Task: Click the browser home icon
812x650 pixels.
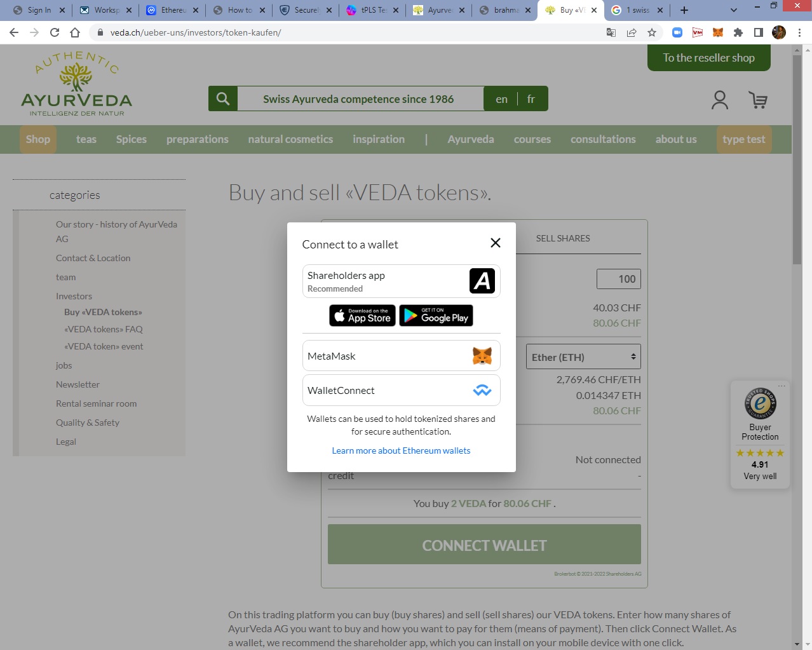Action: (x=75, y=32)
